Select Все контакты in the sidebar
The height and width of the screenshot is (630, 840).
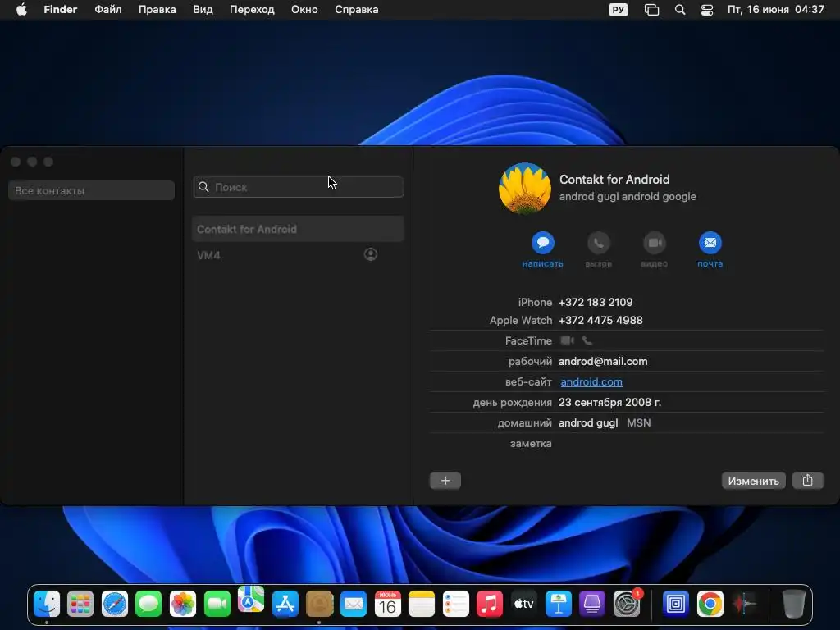92,190
